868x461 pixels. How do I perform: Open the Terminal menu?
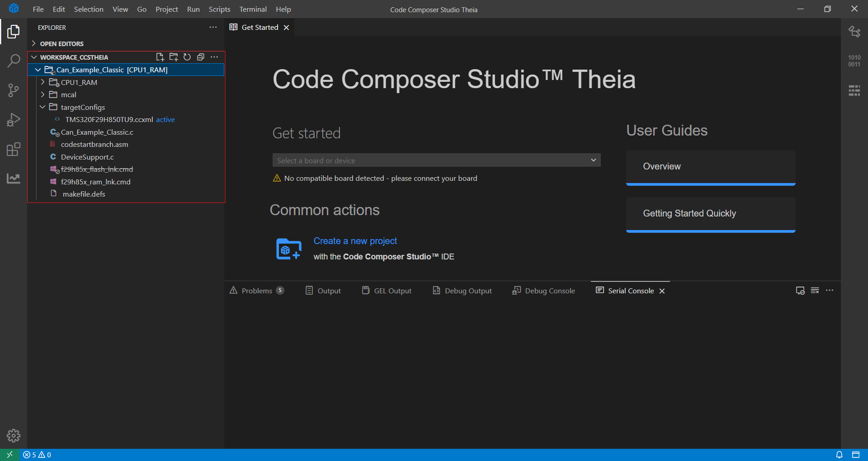(253, 9)
